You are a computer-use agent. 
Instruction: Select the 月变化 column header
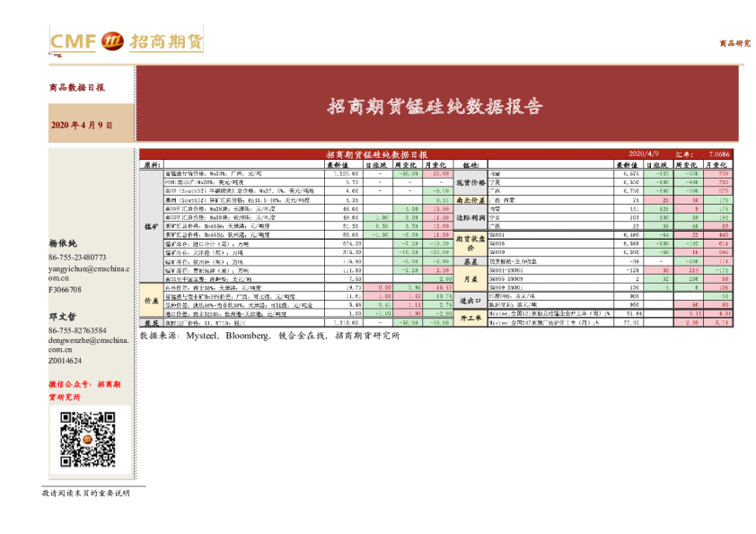434,166
